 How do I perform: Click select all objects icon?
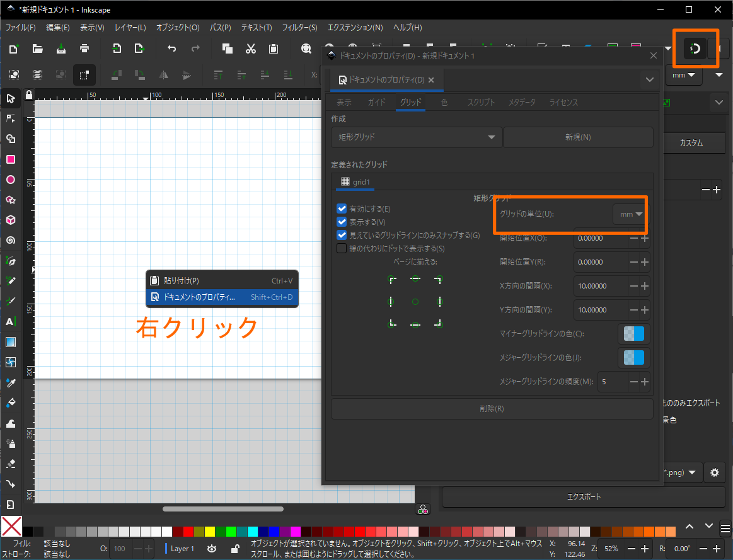pos(14,75)
